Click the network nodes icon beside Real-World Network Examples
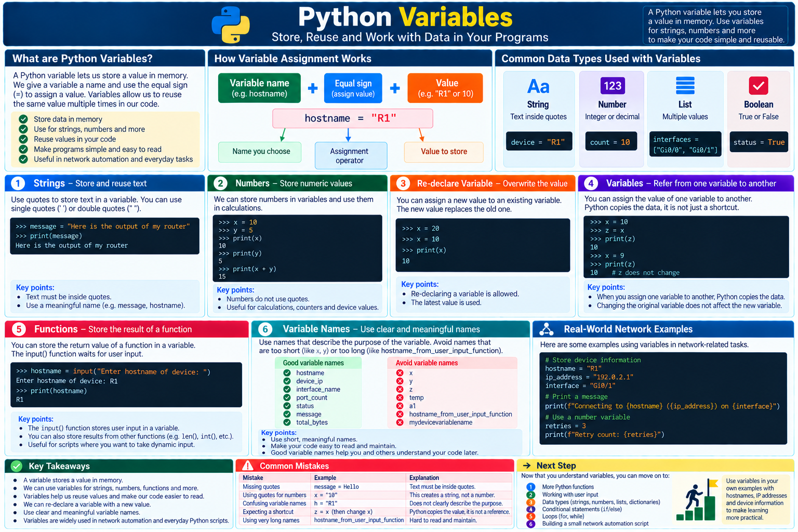Screen dimensions: 798x532 tap(546, 329)
